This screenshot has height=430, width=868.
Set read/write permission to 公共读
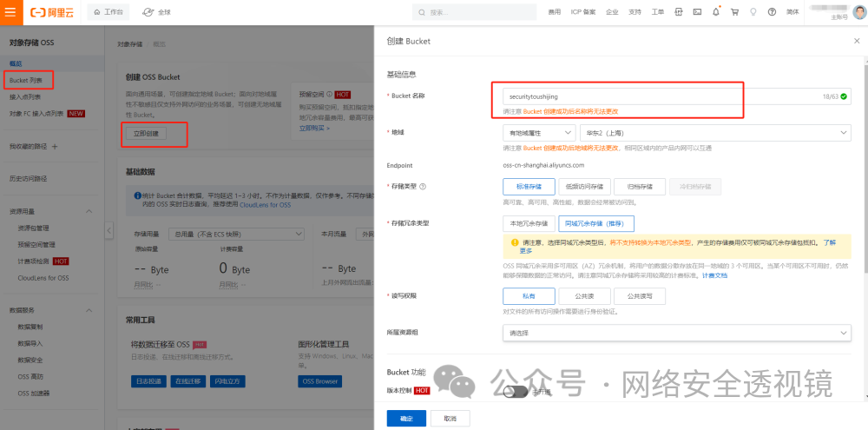tap(584, 296)
